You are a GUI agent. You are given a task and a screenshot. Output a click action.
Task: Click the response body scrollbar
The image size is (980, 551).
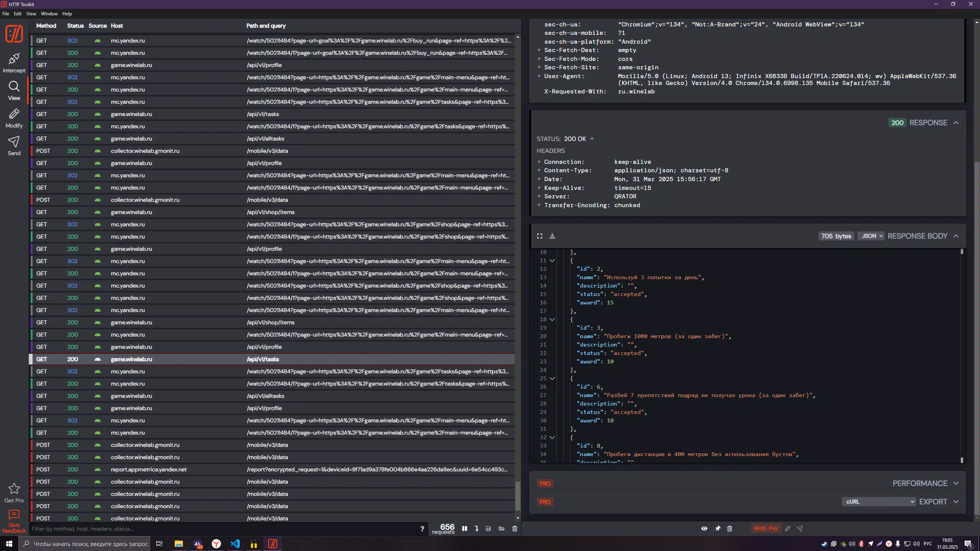tap(962, 356)
